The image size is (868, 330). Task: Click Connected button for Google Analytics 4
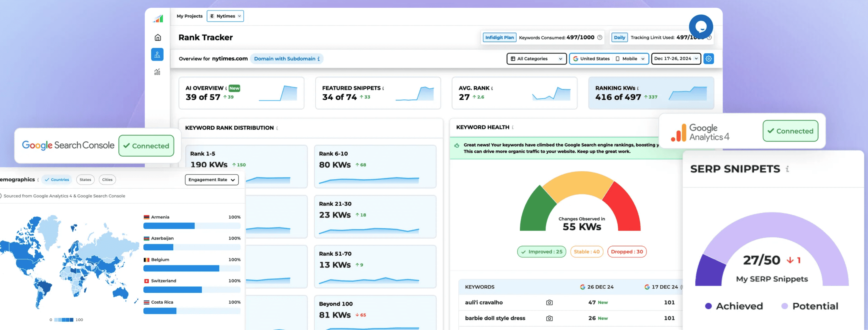click(x=791, y=131)
